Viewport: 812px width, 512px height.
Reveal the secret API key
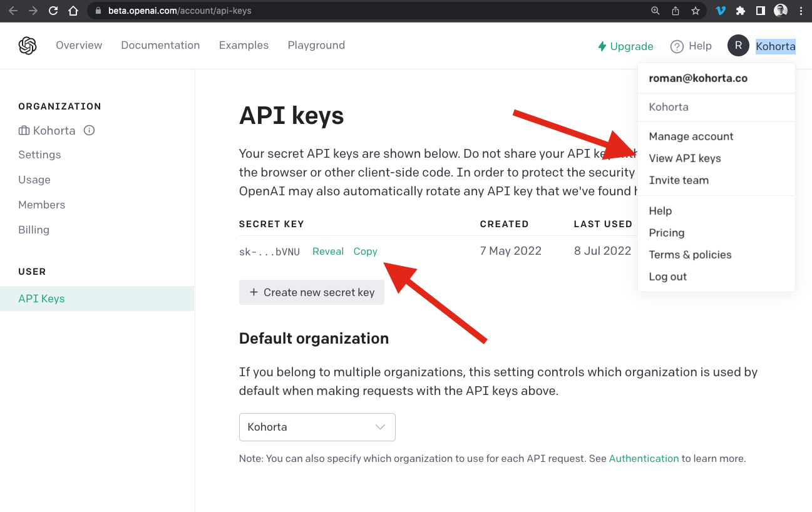328,250
